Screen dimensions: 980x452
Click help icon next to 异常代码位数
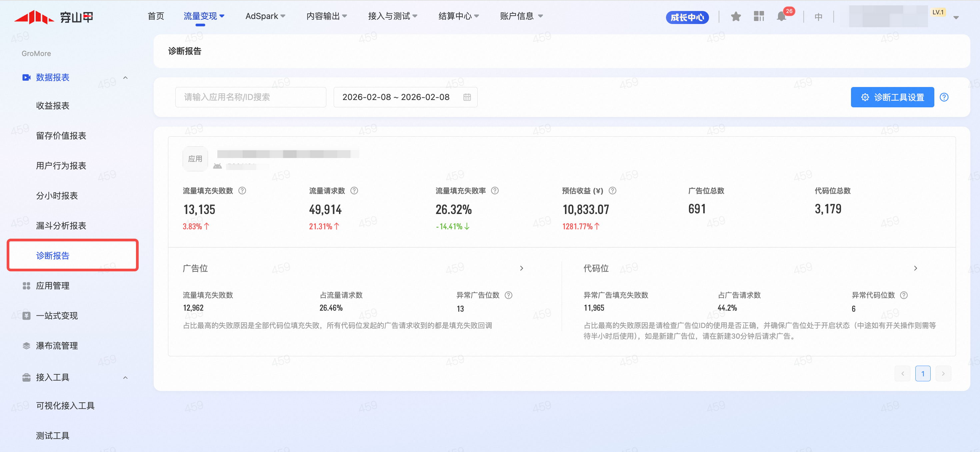904,295
